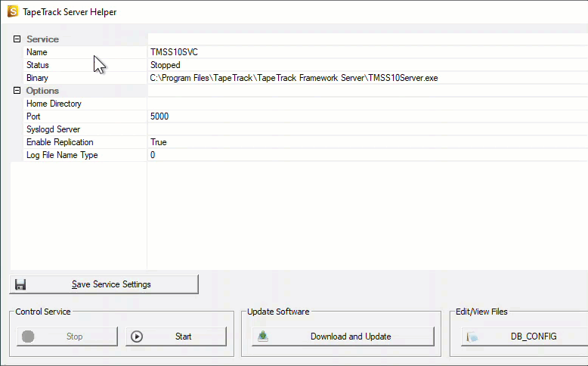Click the floppy disk icon on Save Service Settings
The image size is (588, 366).
tap(20, 284)
